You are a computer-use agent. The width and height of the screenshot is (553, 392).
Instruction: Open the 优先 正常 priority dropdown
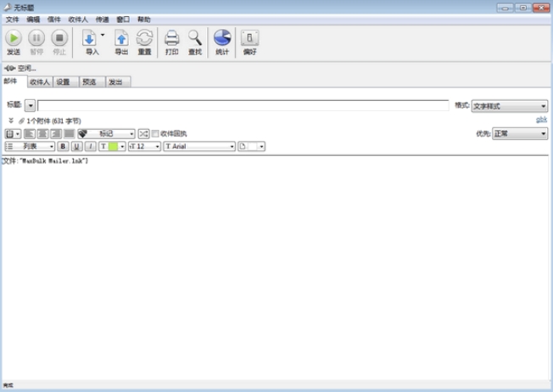point(520,134)
